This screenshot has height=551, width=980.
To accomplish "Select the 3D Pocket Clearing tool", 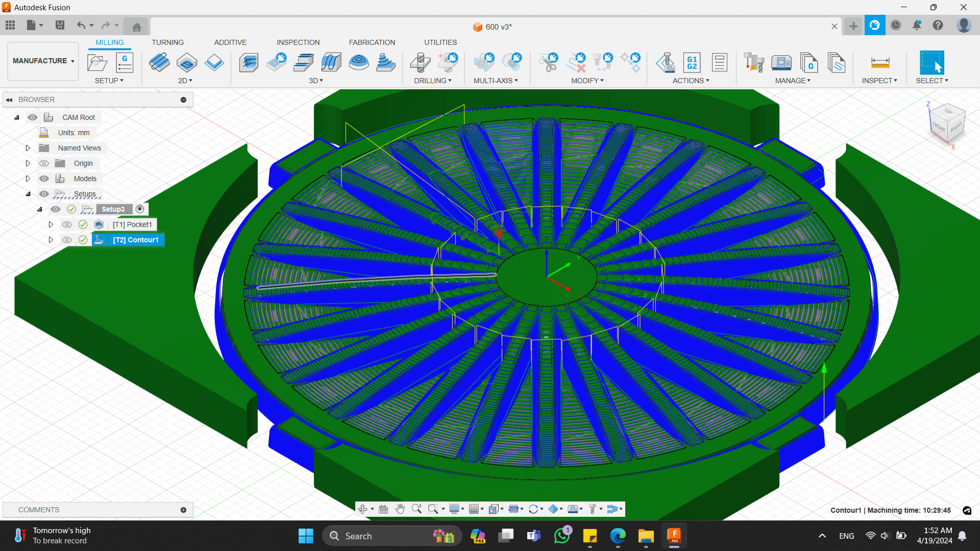I will pyautogui.click(x=276, y=63).
